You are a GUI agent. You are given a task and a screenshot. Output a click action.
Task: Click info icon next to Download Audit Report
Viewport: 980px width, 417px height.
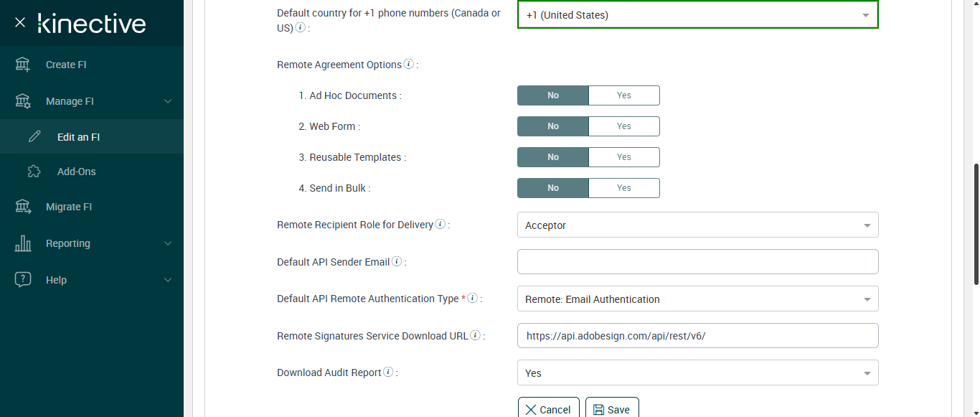[x=388, y=372]
